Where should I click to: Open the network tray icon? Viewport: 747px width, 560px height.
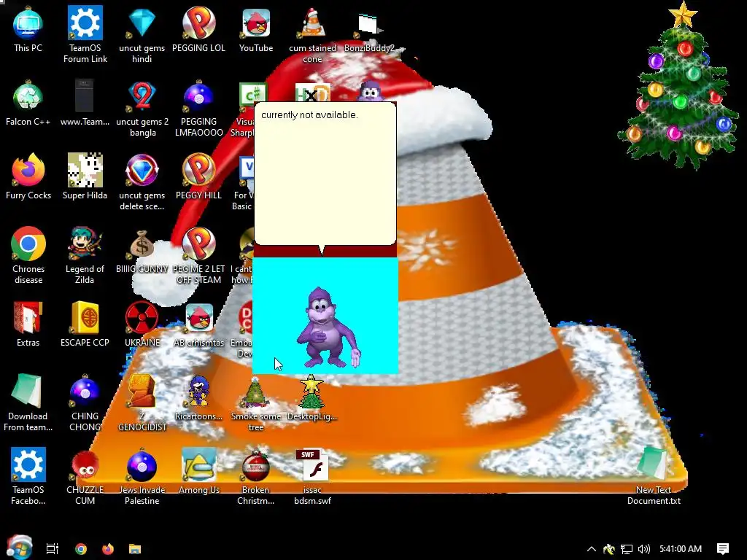(627, 549)
